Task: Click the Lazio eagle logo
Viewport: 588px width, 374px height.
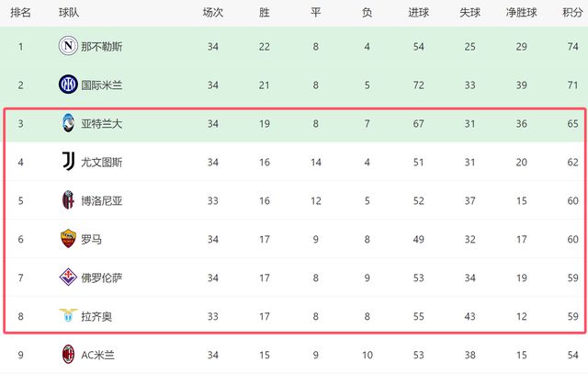Action: click(68, 315)
